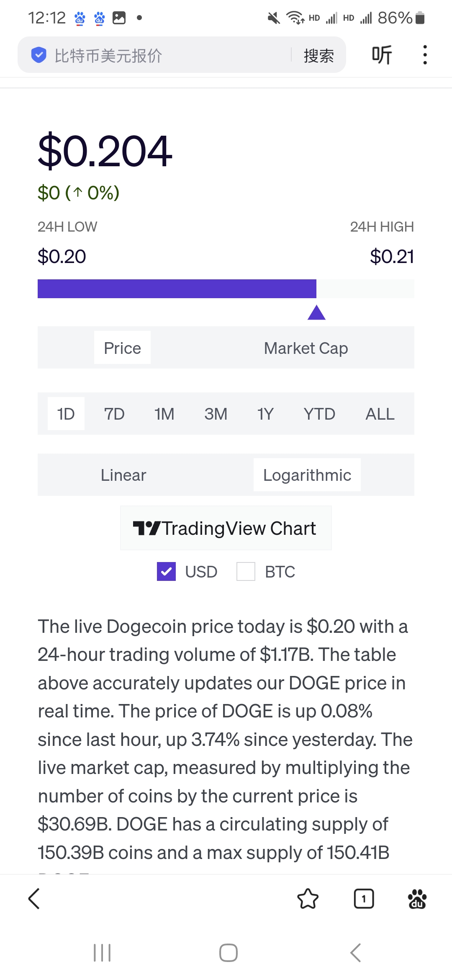Screen dimensions: 452x980
Task: Tap the Baidu paw home icon
Action: click(x=417, y=899)
